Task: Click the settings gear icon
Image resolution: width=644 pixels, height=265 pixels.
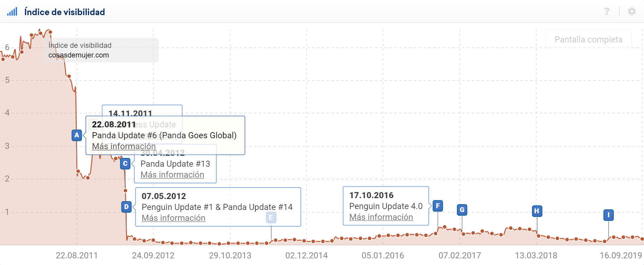Action: 632,11
